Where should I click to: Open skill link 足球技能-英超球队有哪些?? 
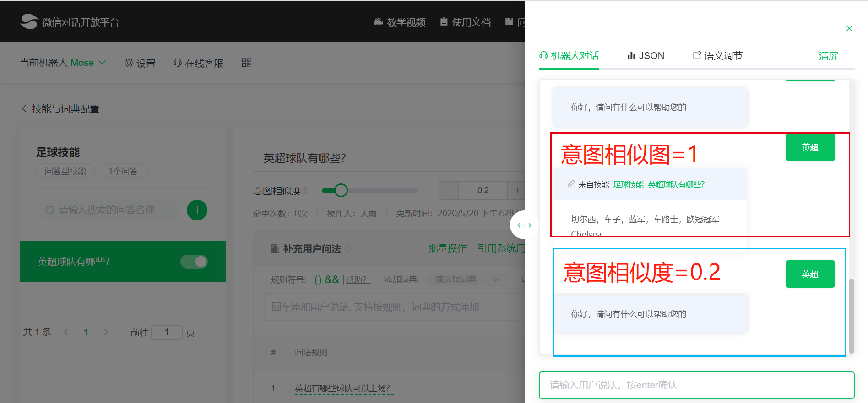pyautogui.click(x=659, y=184)
